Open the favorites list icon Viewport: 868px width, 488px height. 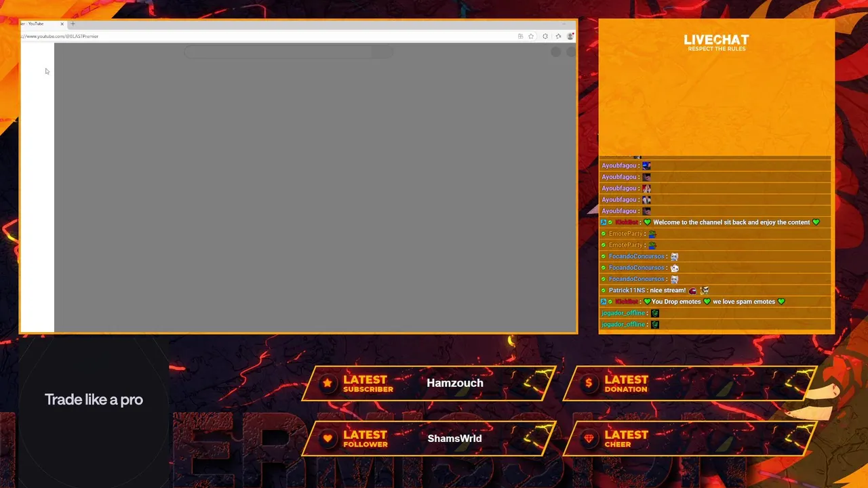click(x=558, y=36)
